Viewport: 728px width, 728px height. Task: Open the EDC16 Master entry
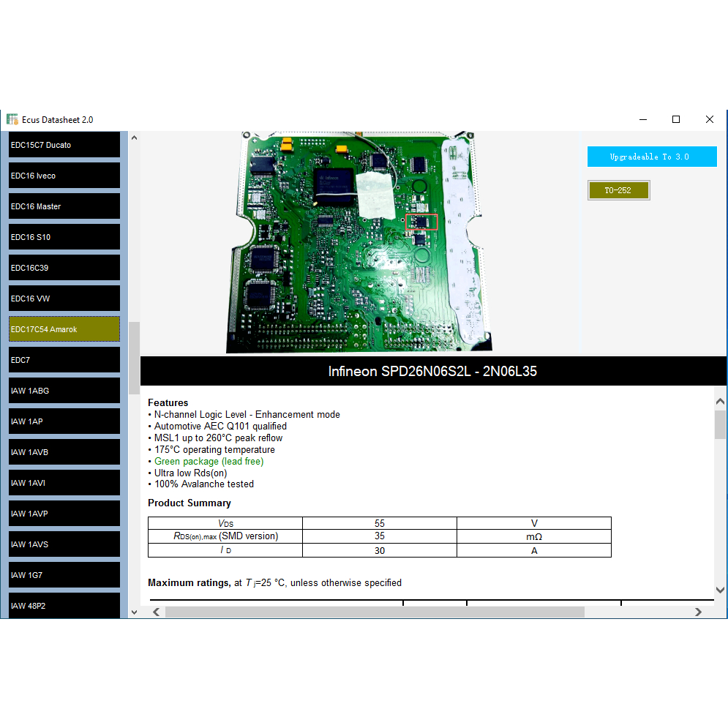coord(64,206)
